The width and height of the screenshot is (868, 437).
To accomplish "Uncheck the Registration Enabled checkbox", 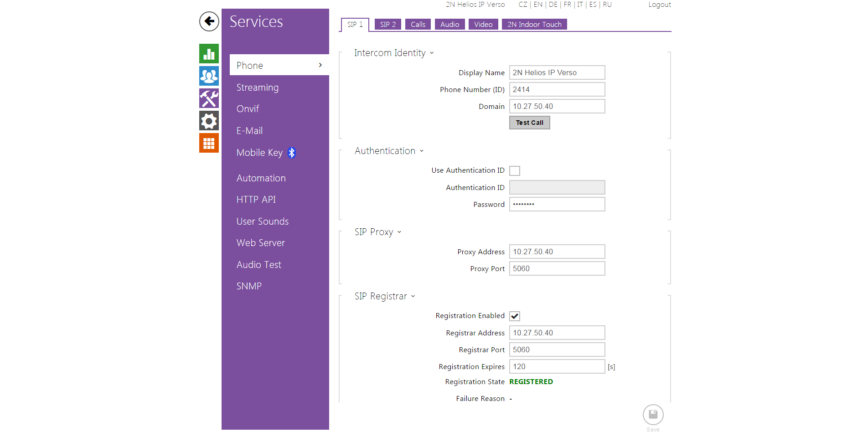I will pyautogui.click(x=515, y=316).
